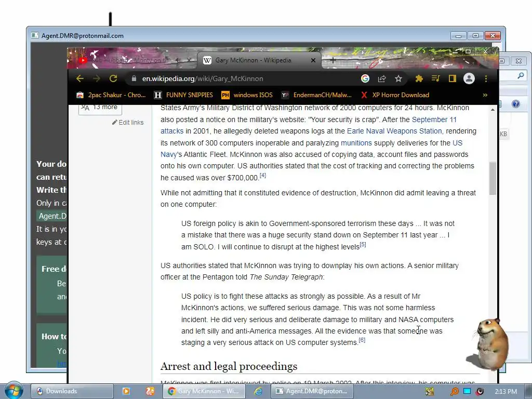
Task: Open the EndermanCH/Malw... bookmark
Action: point(316,95)
